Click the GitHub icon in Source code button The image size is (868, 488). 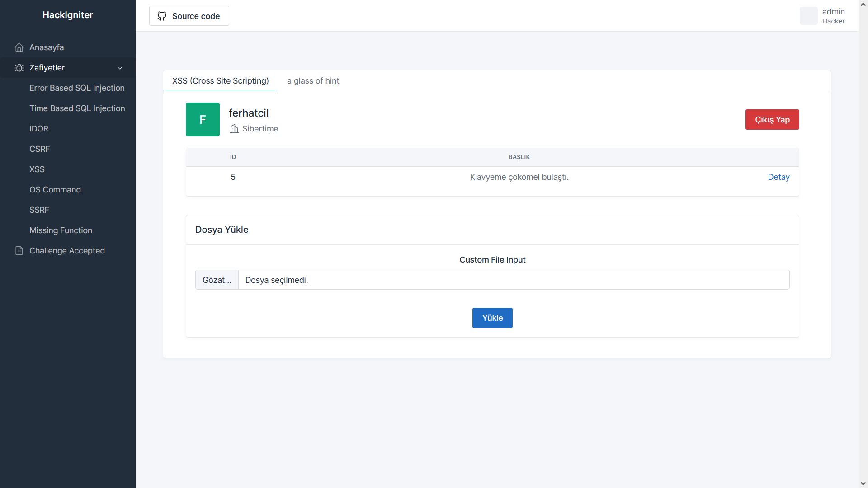point(162,16)
